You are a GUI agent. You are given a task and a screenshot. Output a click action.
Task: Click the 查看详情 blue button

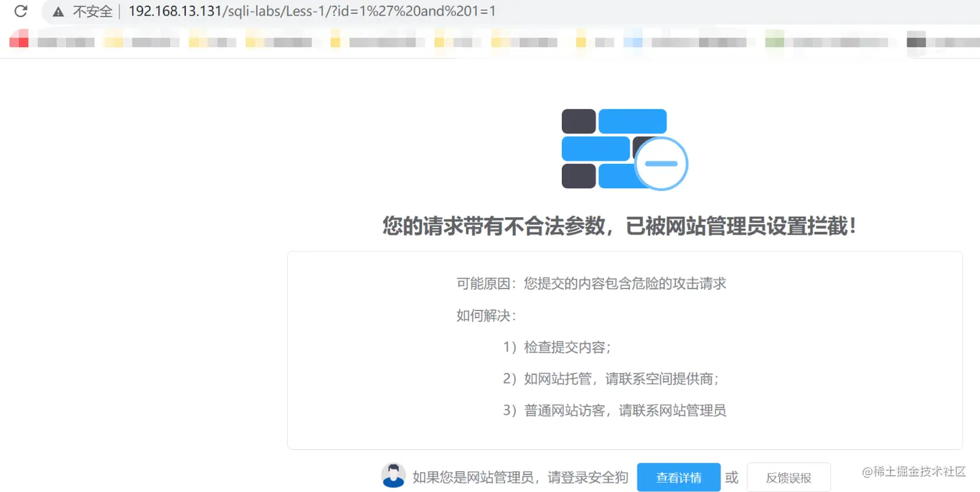(679, 478)
